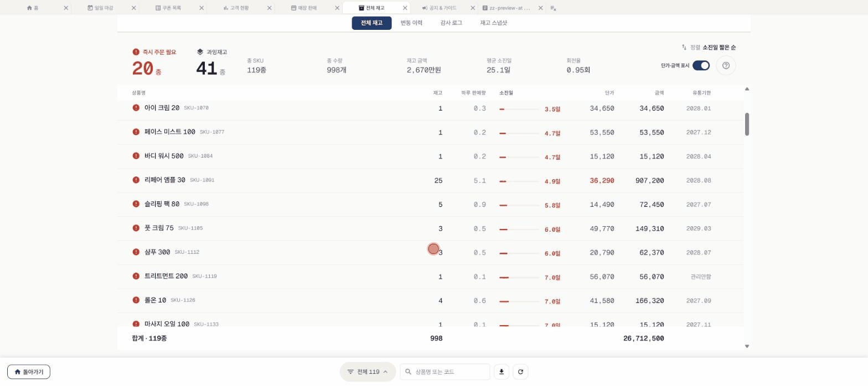This screenshot has height=386, width=868.
Task: Click the 아이 크림 20 depletion bar
Action: [519, 109]
